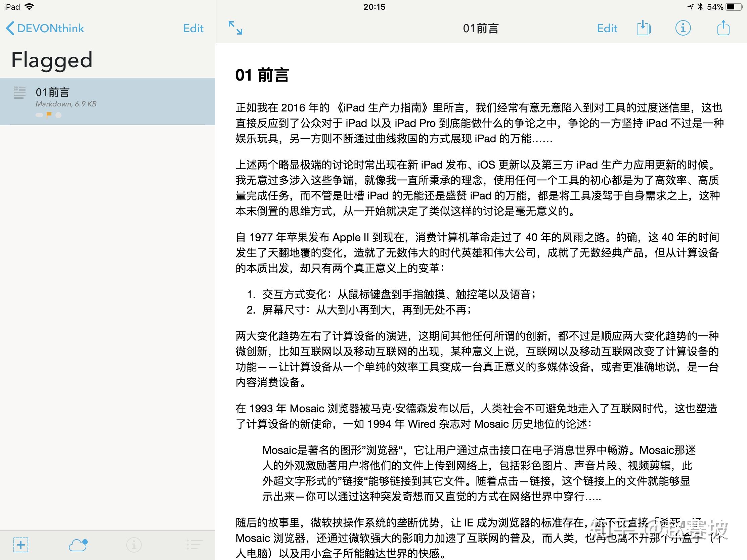Screen dimensions: 747x560
Task: Tap the battery indicator in status bar
Action: (734, 7)
